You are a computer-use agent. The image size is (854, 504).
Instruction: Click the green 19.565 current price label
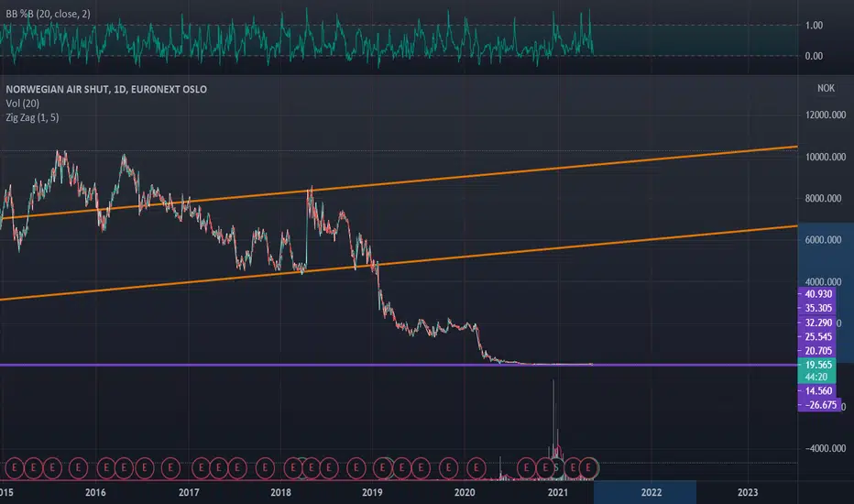pos(817,365)
